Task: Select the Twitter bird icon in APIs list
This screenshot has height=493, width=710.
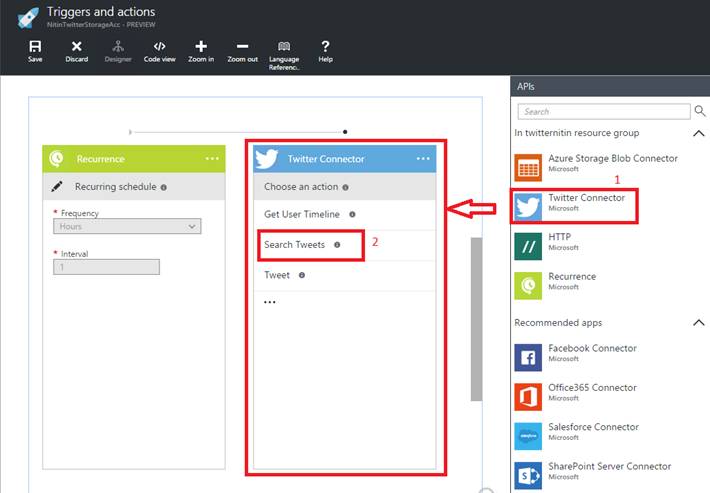Action: point(528,206)
